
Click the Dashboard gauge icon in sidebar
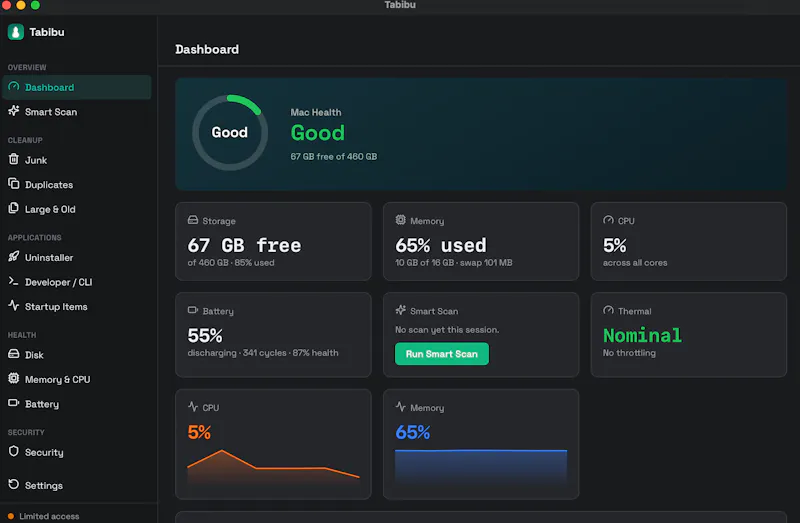click(x=14, y=87)
